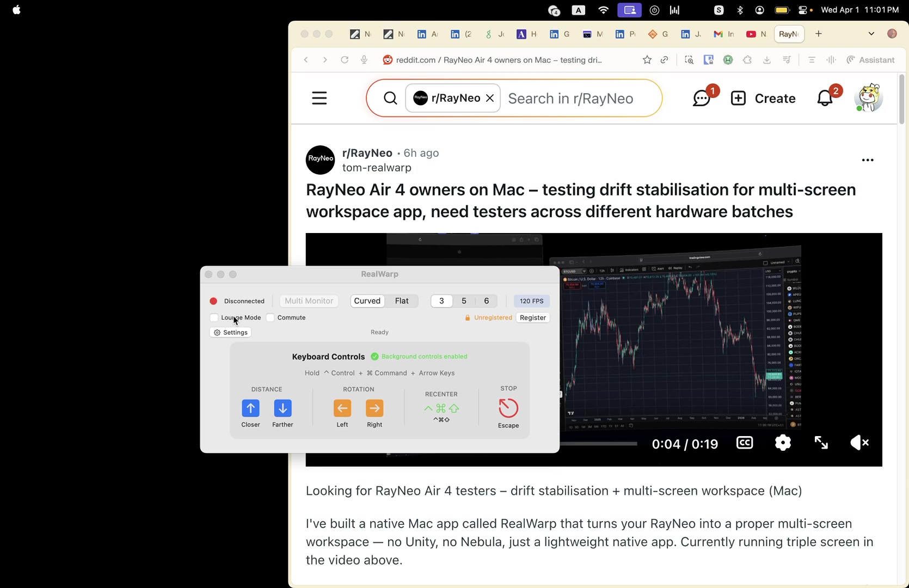Click the blue Farther distance arrow icon
The width and height of the screenshot is (909, 588).
282,408
